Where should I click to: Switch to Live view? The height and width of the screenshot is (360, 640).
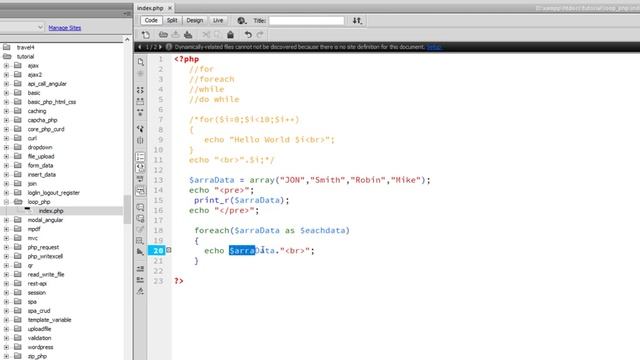218,20
